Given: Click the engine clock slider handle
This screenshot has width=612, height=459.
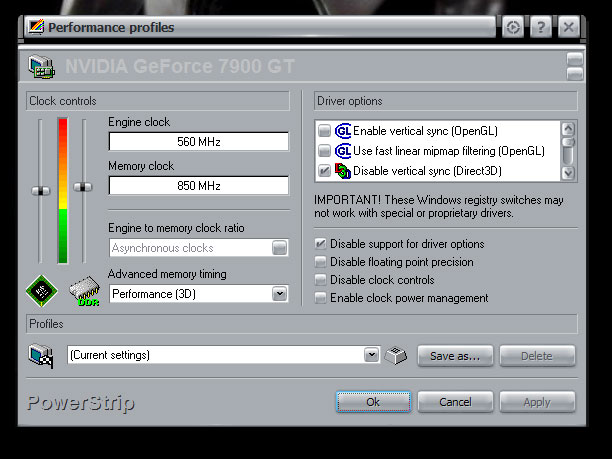Looking at the screenshot, I should [41, 191].
